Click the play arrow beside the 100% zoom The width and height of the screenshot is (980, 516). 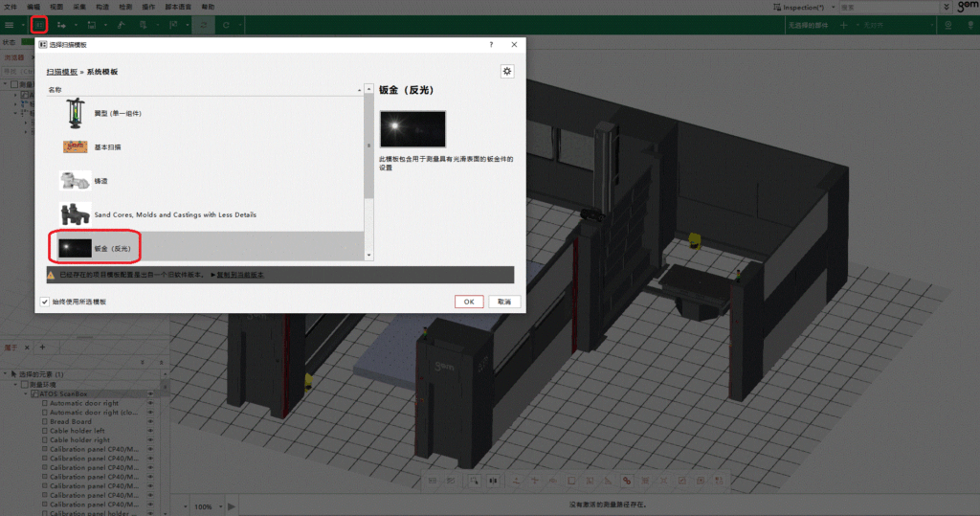(x=232, y=506)
